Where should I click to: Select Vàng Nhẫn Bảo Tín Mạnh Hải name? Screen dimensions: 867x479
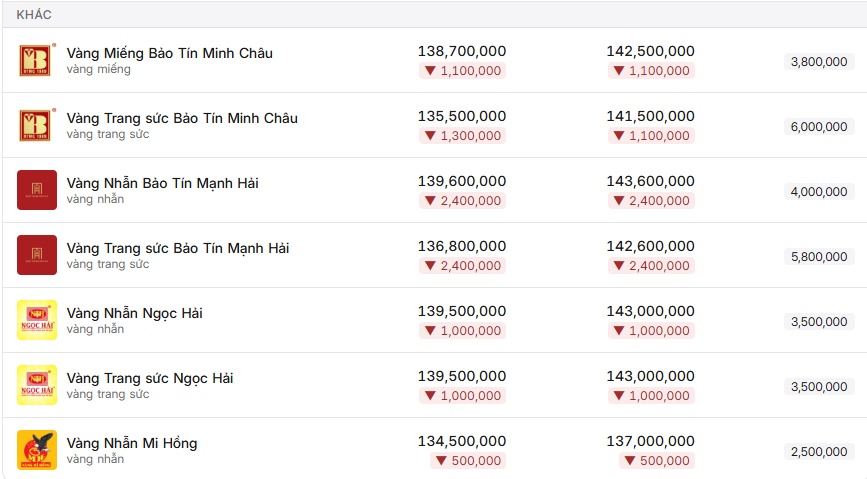coord(163,183)
